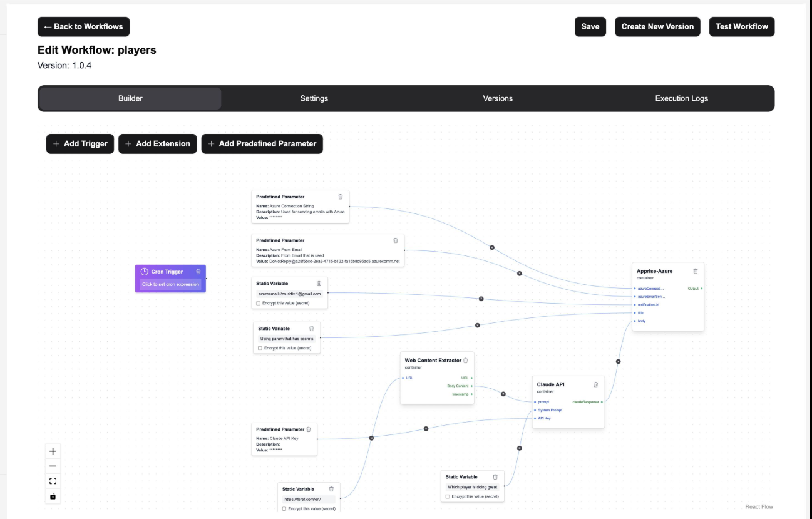The image size is (812, 519).
Task: Click the Test Workflow button
Action: 742,26
